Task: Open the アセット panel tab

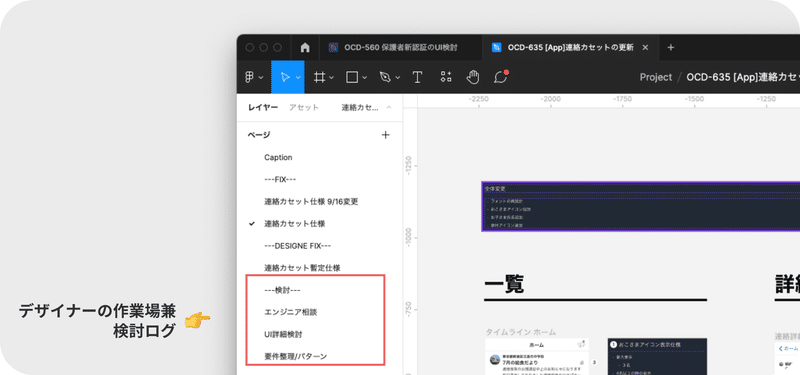Action: (x=304, y=107)
